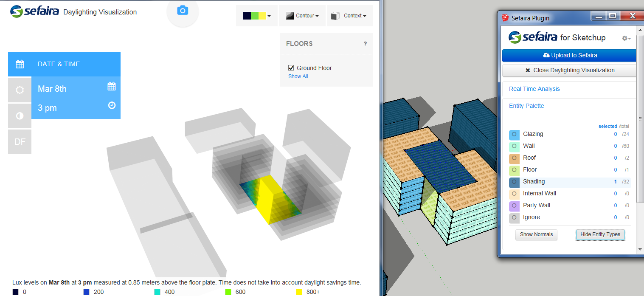
Task: Select the Wall entity type icon
Action: pyautogui.click(x=514, y=146)
